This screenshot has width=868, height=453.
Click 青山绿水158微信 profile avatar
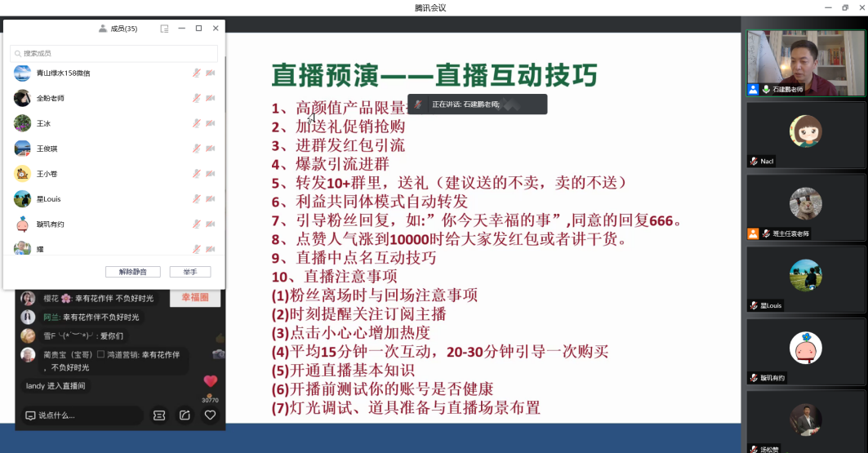tap(23, 73)
